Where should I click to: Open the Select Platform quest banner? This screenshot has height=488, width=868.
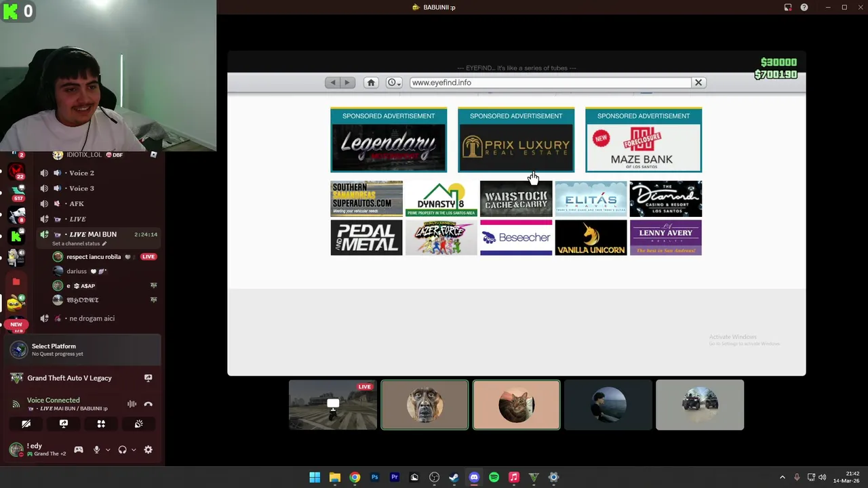point(81,350)
